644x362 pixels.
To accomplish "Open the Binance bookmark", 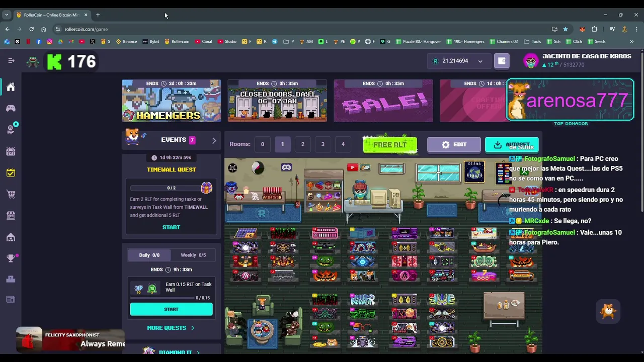I will (x=126, y=42).
